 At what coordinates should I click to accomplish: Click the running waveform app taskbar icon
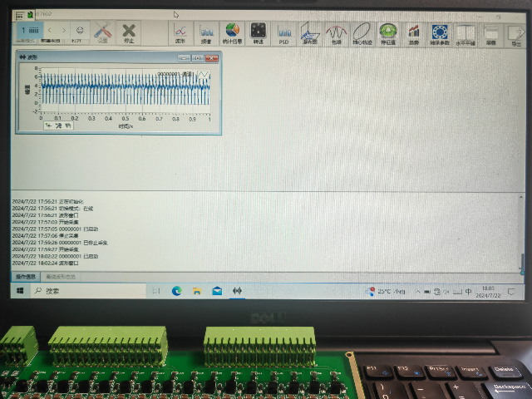point(237,291)
